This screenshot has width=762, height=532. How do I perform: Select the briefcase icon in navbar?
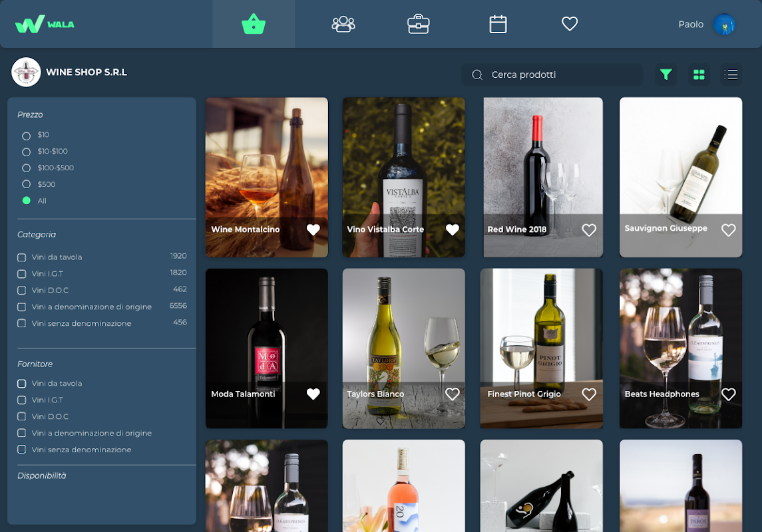418,24
